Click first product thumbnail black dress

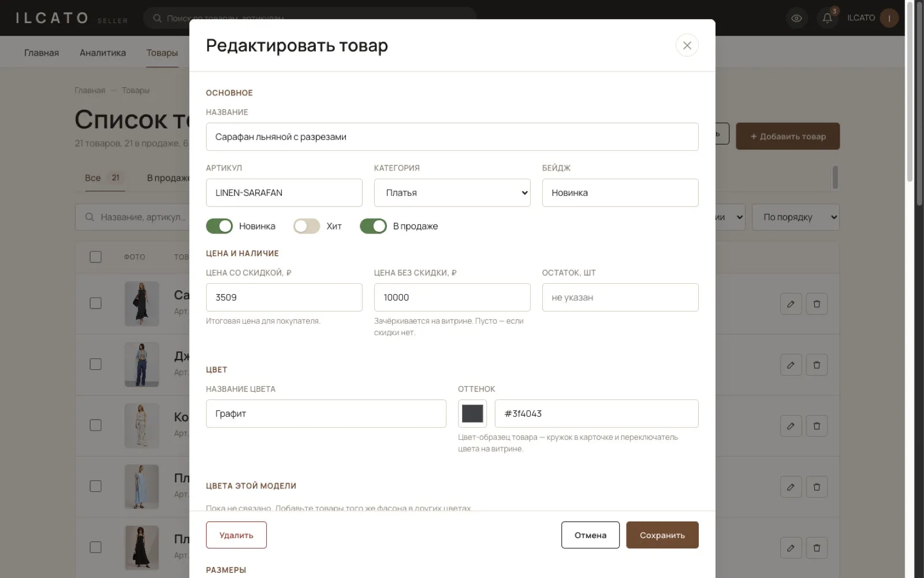pos(141,303)
